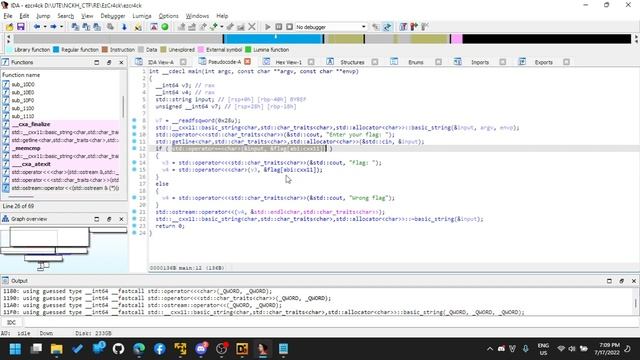640x360 pixels.
Task: Open the View menu
Action: [x=87, y=16]
